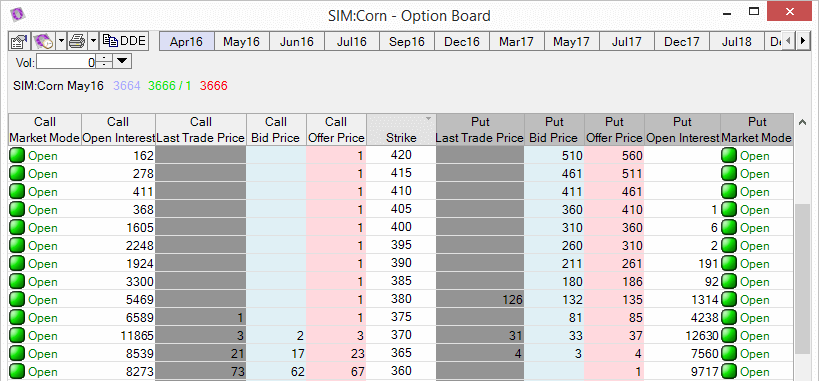Switch to the Jul16 tab
The width and height of the screenshot is (819, 381).
(x=352, y=41)
